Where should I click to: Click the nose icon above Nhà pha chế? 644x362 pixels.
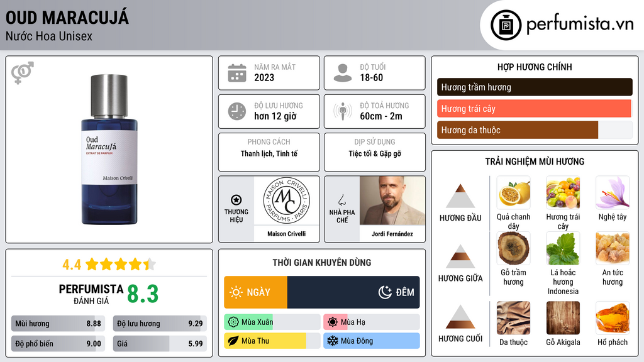coord(341,200)
